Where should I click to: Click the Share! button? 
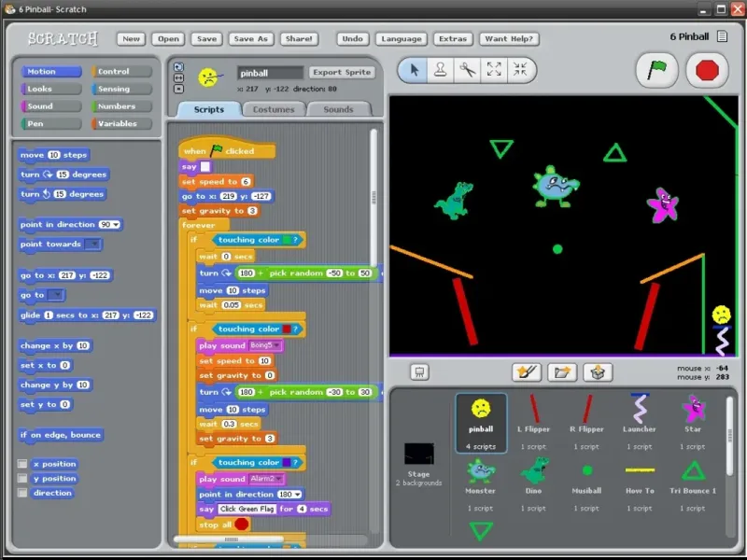pyautogui.click(x=299, y=39)
